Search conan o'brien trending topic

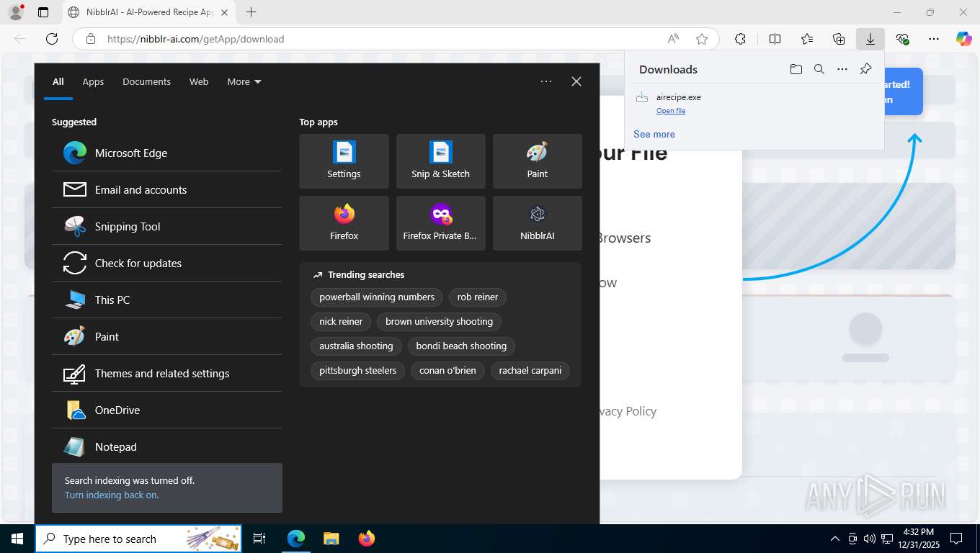[447, 370]
